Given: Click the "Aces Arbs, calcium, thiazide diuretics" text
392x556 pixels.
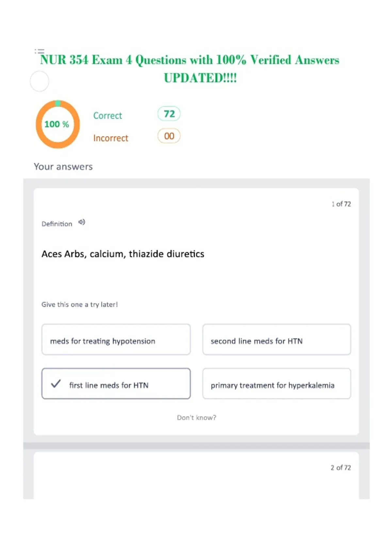Looking at the screenshot, I should (x=123, y=254).
